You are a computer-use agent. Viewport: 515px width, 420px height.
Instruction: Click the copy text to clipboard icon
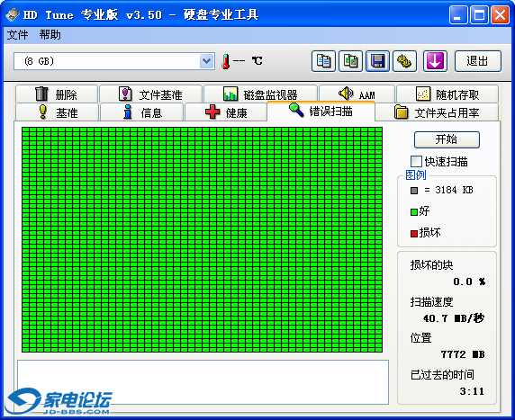pyautogui.click(x=323, y=61)
